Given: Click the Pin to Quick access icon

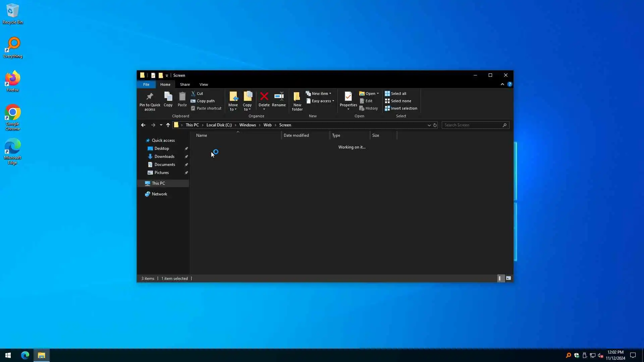Looking at the screenshot, I should pyautogui.click(x=150, y=97).
